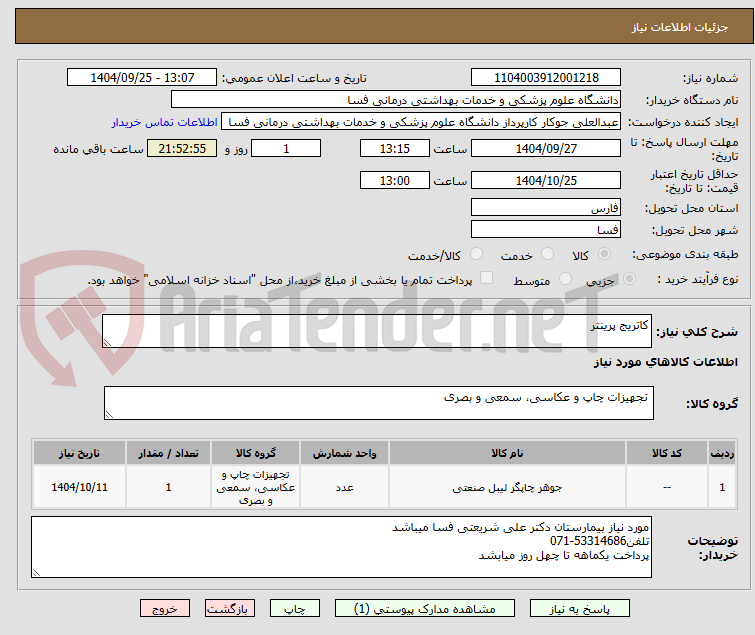The height and width of the screenshot is (635, 755).
Task: Click the table's گروه کالا column header
Action: (256, 453)
